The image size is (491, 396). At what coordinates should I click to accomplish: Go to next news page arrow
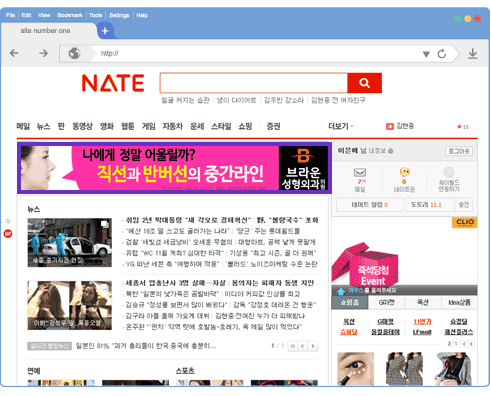[313, 346]
